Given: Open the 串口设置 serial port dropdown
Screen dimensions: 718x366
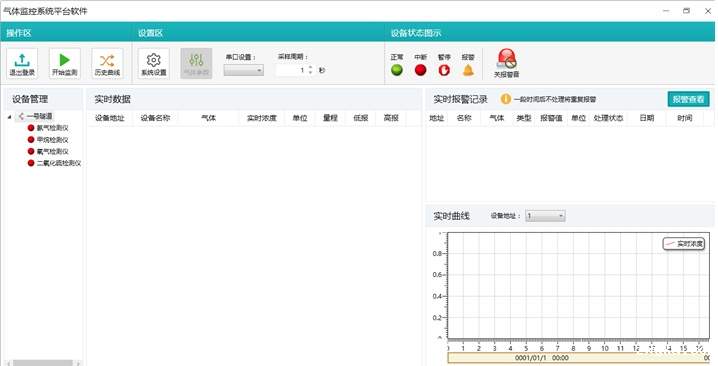Looking at the screenshot, I should [x=244, y=70].
